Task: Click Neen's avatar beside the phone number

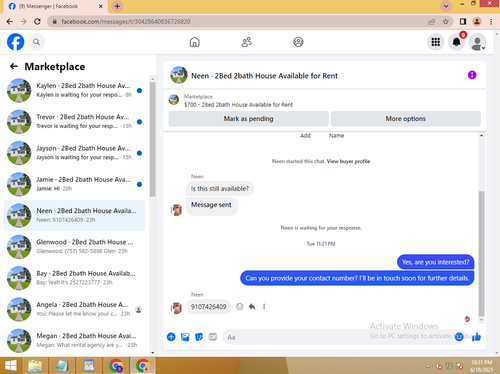Action: click(x=176, y=308)
